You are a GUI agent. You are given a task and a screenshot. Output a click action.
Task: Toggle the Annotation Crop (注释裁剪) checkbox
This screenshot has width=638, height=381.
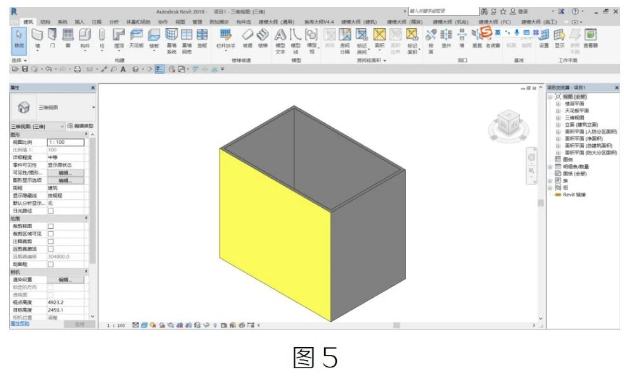51,241
